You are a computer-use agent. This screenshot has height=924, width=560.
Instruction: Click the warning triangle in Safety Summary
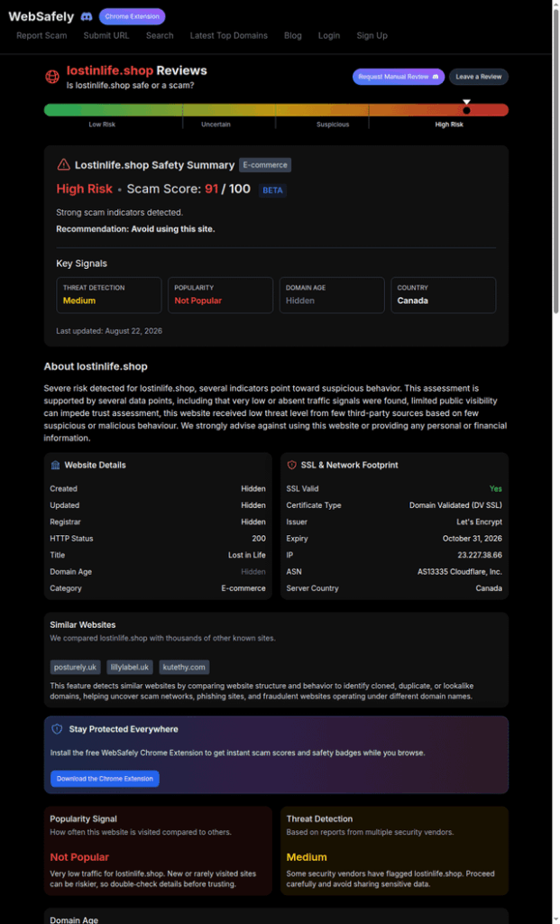tap(63, 164)
